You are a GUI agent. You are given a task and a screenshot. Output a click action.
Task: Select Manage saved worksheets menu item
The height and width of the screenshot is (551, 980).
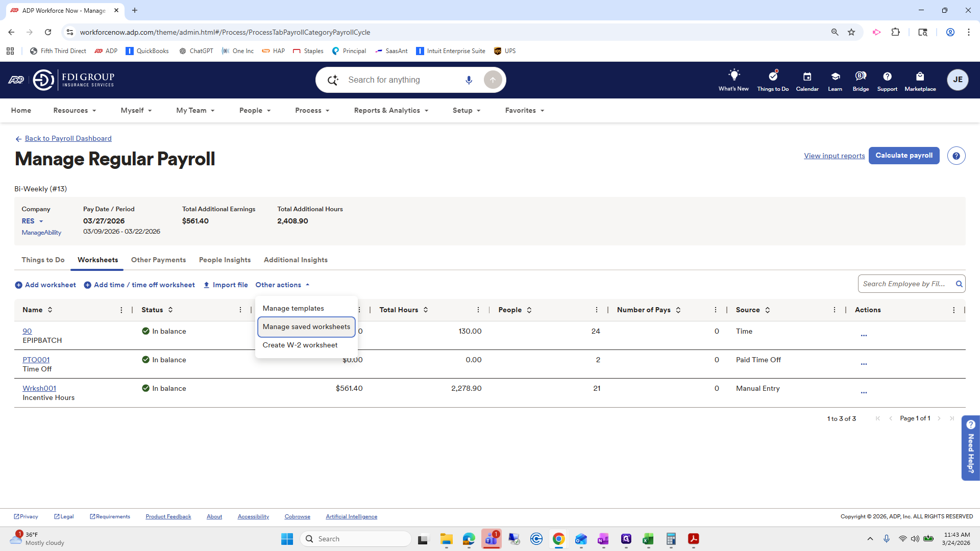[x=306, y=327]
